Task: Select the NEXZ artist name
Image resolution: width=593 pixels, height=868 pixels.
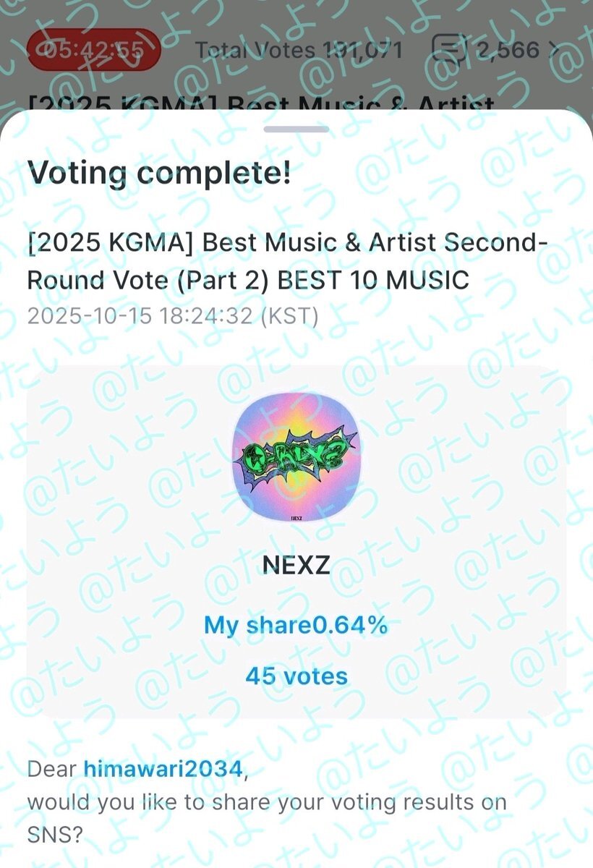Action: tap(296, 565)
